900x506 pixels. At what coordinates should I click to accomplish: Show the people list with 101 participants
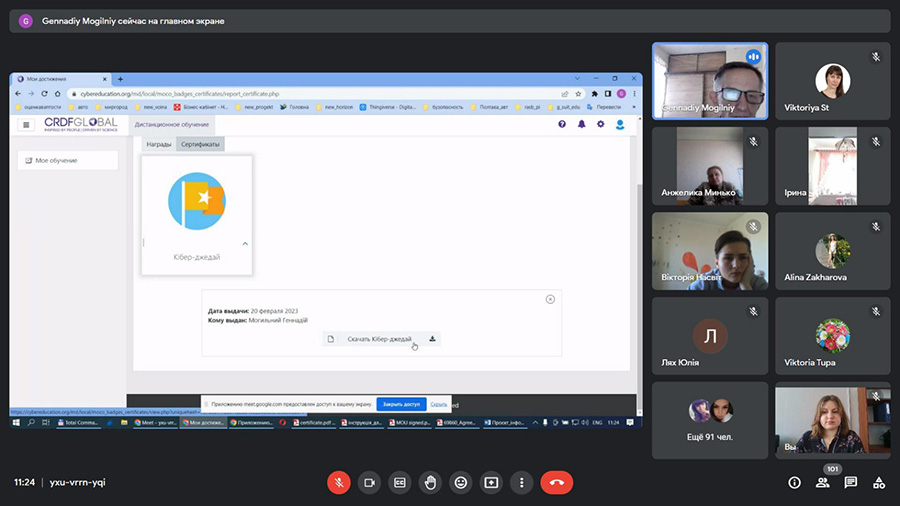pos(823,482)
